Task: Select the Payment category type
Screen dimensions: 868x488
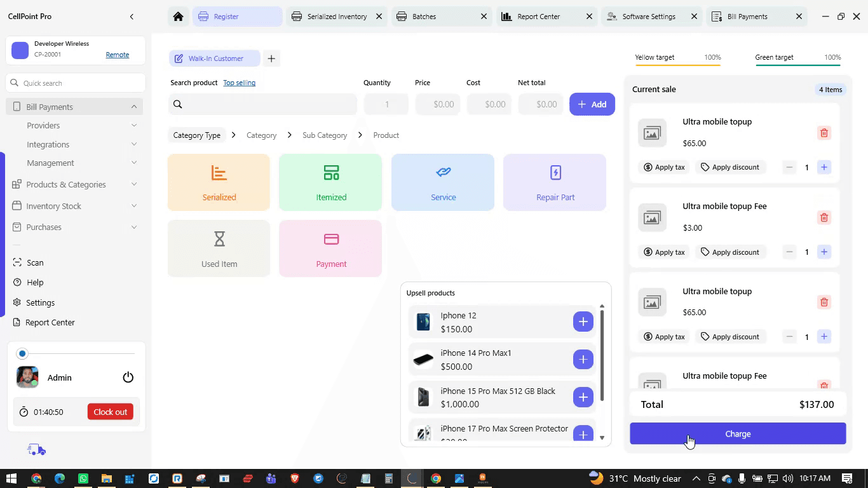Action: 331,248
